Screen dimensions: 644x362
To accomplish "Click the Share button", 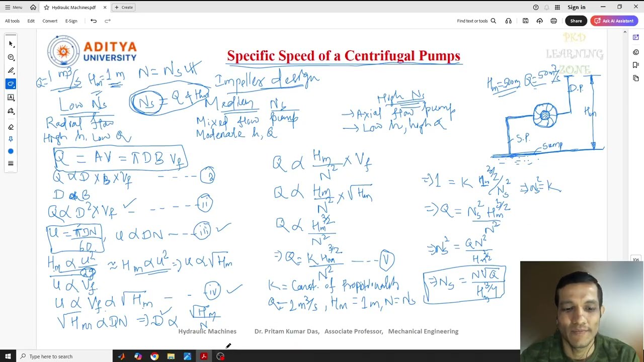I will click(x=576, y=21).
